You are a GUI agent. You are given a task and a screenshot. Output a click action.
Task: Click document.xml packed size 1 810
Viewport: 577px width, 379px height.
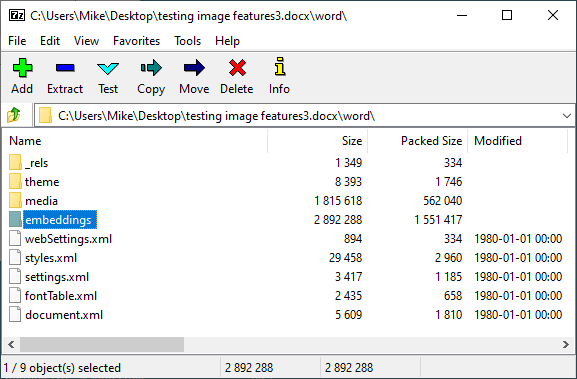pos(449,315)
